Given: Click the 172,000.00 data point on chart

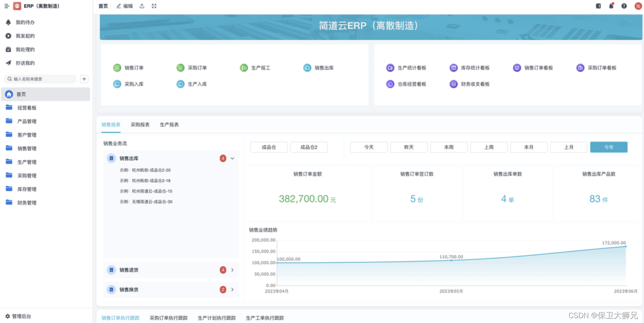Looking at the screenshot, I should [626, 246].
